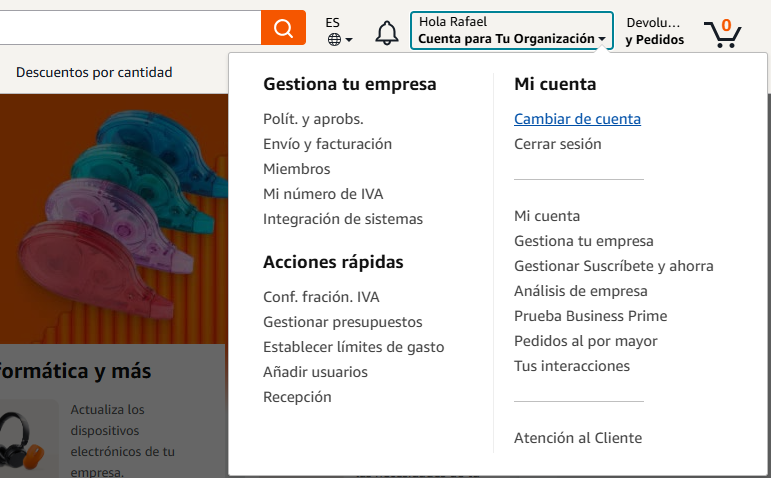Open Gestionar presupuestos
The image size is (771, 478).
[343, 322]
